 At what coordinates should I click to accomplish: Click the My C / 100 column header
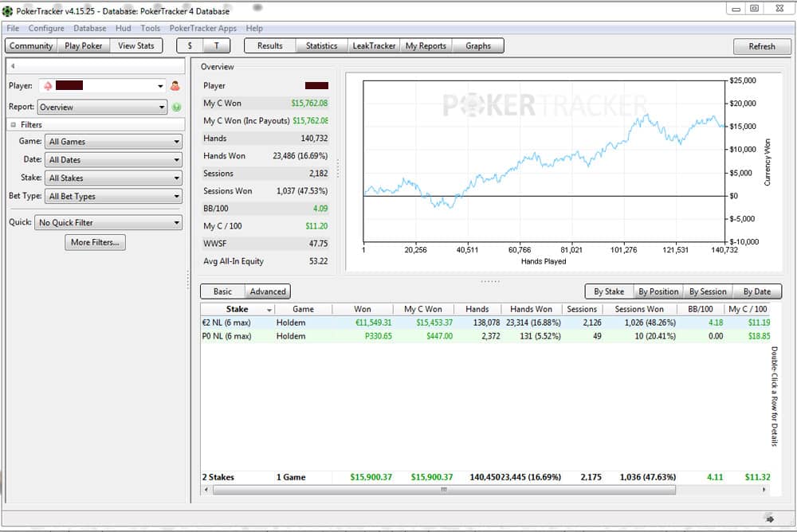pyautogui.click(x=748, y=309)
